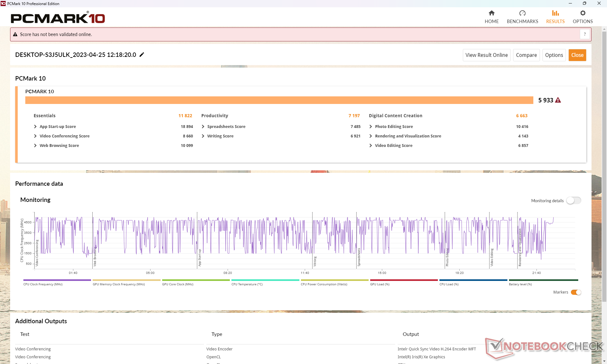607x364 pixels.
Task: Select CPU Temperature legend color bar
Action: [265, 280]
